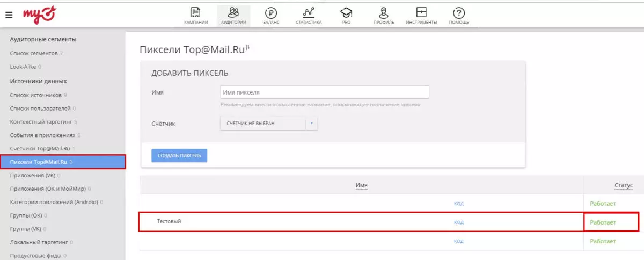Select Список сегментов in sidebar
Viewport: 644px width, 260px height.
[34, 53]
